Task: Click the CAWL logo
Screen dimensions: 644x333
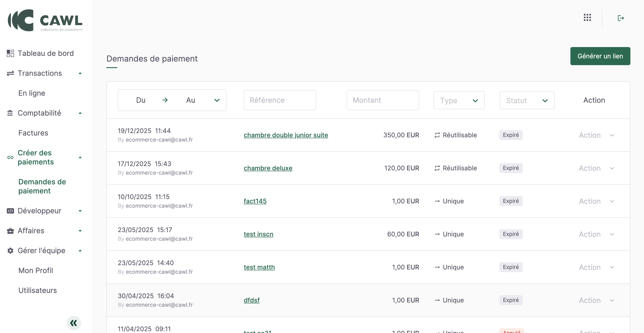Action: pos(45,21)
